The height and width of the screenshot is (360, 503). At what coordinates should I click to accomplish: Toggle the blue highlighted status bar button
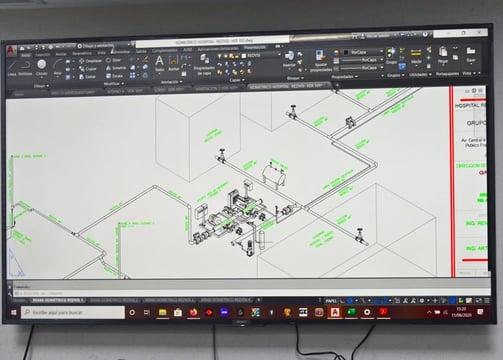452,301
